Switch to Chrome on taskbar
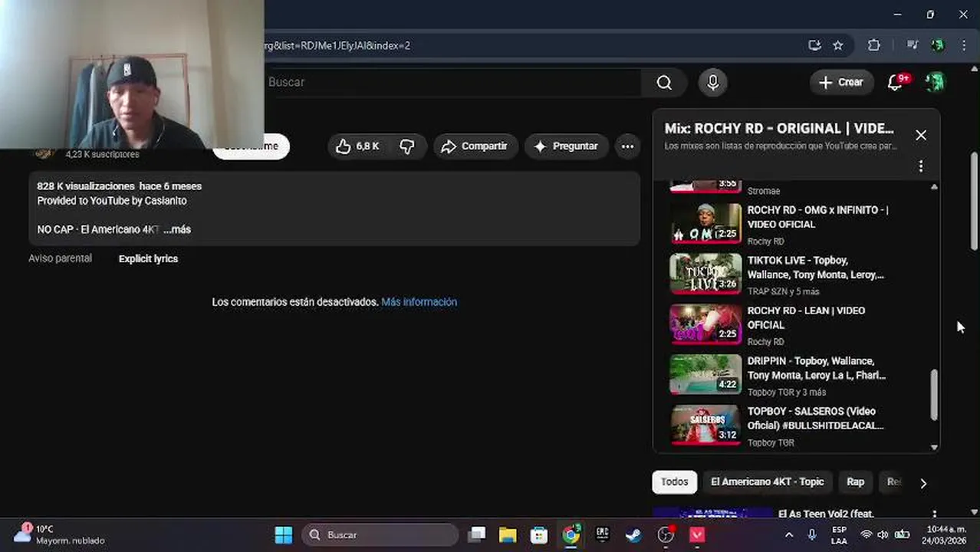 [571, 534]
